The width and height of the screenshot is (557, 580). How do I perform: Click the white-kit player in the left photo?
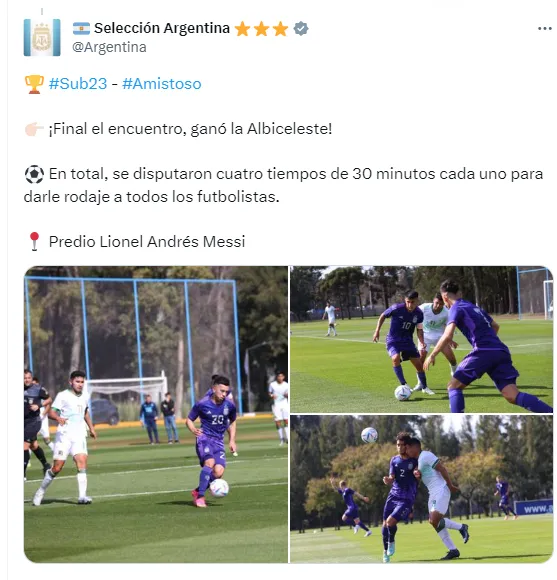point(67,436)
